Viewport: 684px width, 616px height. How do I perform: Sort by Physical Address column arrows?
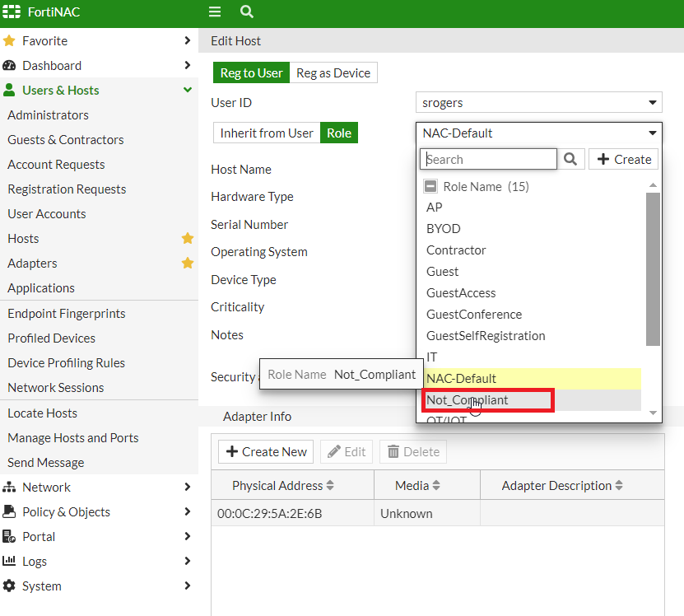point(330,486)
